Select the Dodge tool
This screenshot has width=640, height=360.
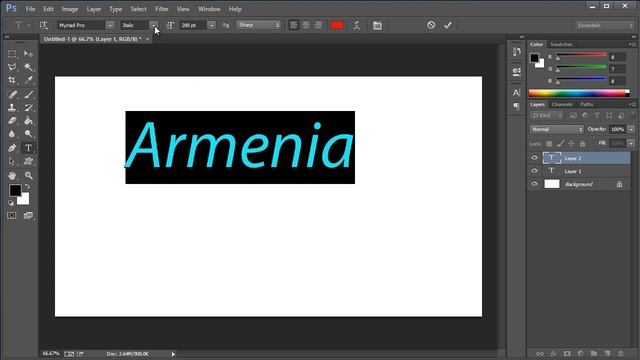[28, 134]
